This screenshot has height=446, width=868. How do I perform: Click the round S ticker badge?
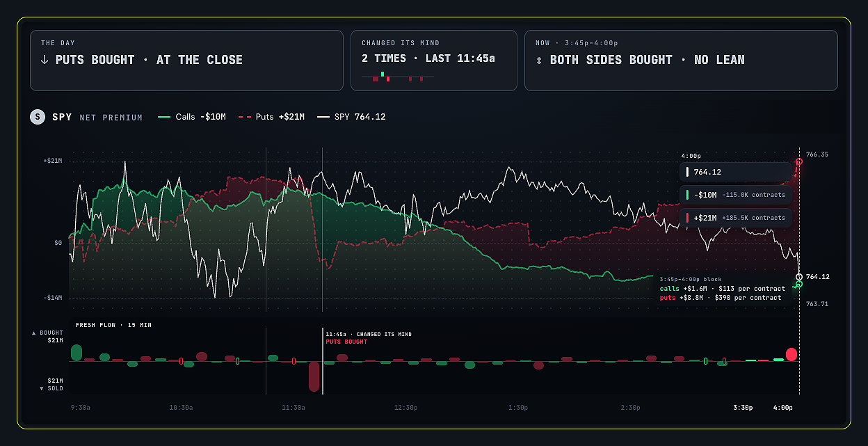[38, 117]
